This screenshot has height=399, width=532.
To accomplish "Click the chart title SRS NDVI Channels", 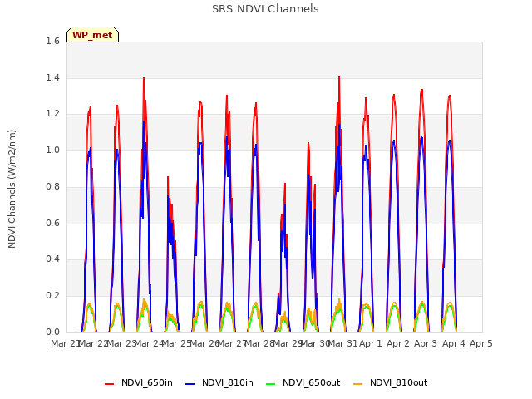I will (x=265, y=9).
